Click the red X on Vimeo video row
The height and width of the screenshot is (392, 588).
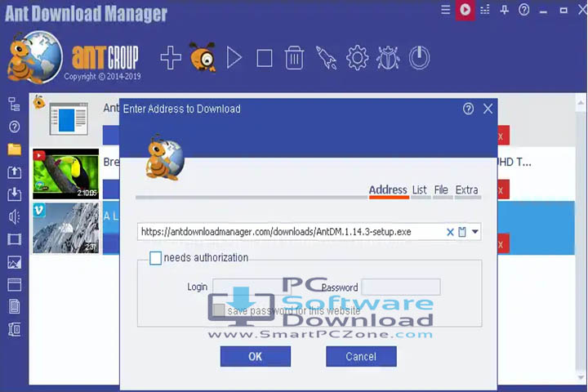pyautogui.click(x=503, y=244)
